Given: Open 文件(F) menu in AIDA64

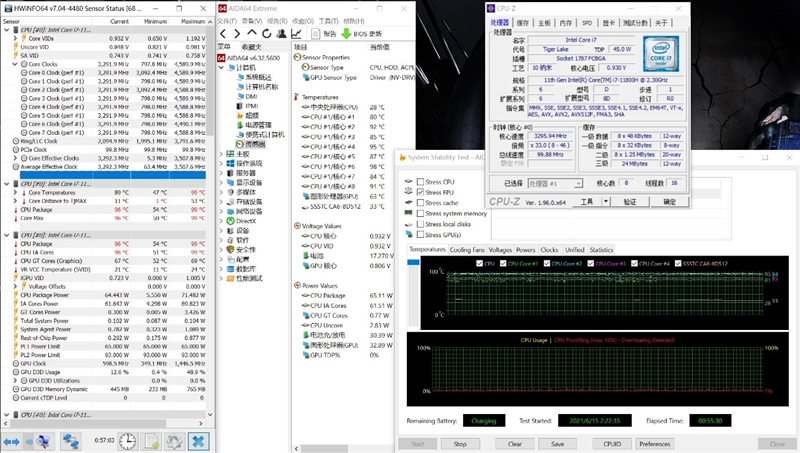Looking at the screenshot, I should pos(227,21).
